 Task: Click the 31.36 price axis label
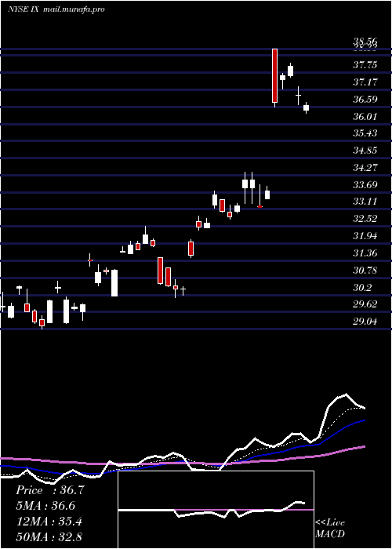(x=365, y=253)
